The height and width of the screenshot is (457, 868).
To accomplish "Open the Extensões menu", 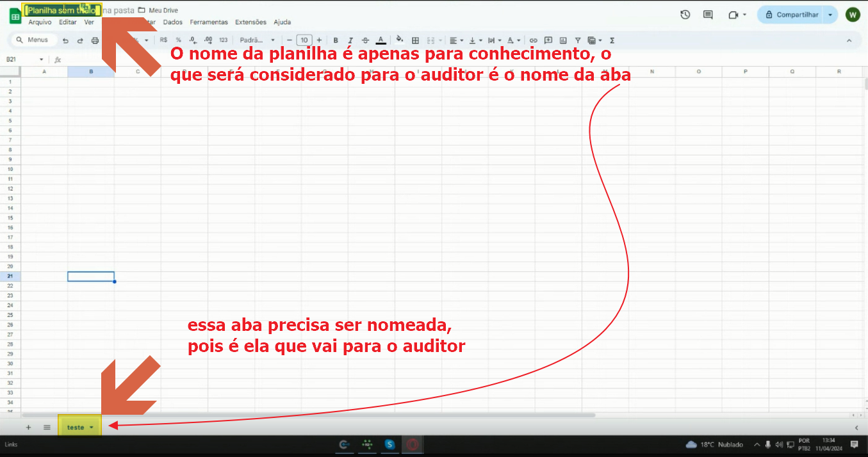I will (250, 22).
